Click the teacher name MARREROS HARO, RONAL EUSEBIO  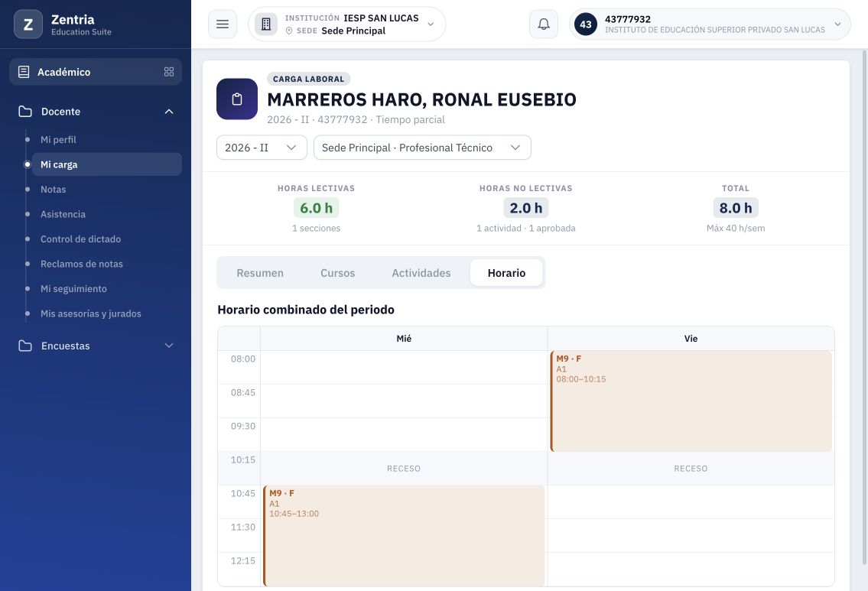[422, 99]
